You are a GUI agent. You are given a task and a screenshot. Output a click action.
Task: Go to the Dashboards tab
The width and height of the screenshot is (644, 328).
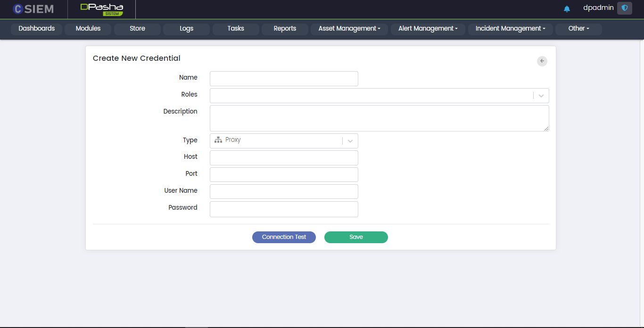(36, 29)
